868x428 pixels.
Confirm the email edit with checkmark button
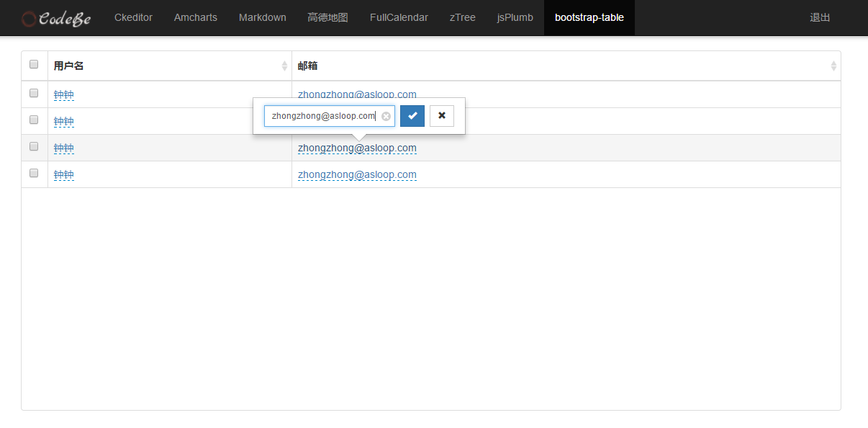[x=412, y=115]
